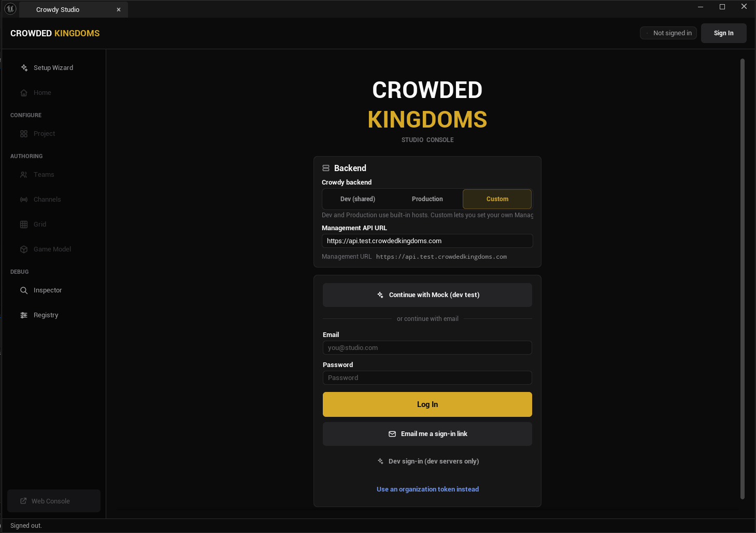Click the Registry sliders icon
The image size is (756, 533).
[24, 315]
